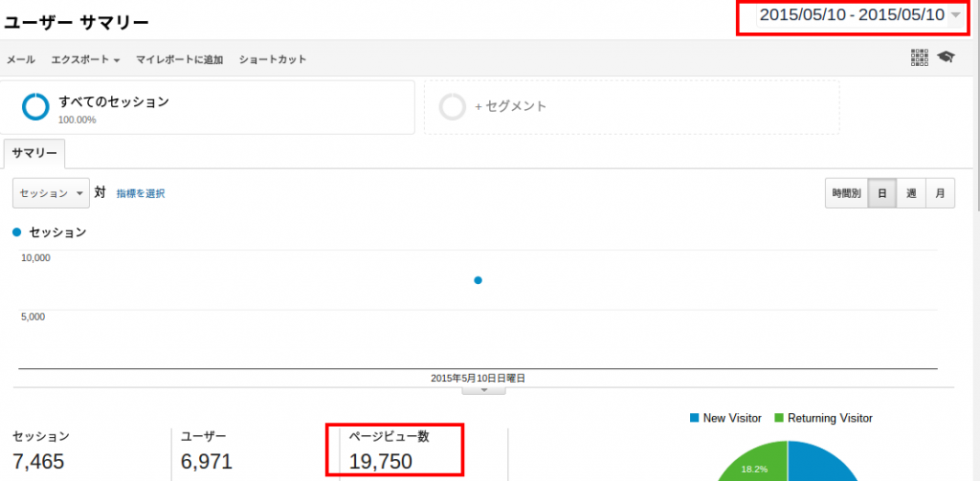Click the blue data point on chart

point(479,280)
